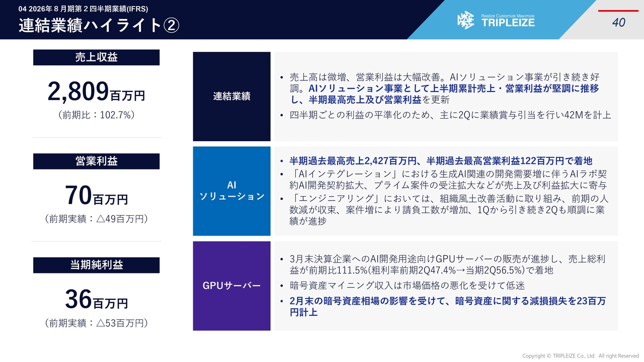This screenshot has height=362, width=644.
Task: Select the 連結業績ハイライト② slide title
Action: [x=99, y=26]
